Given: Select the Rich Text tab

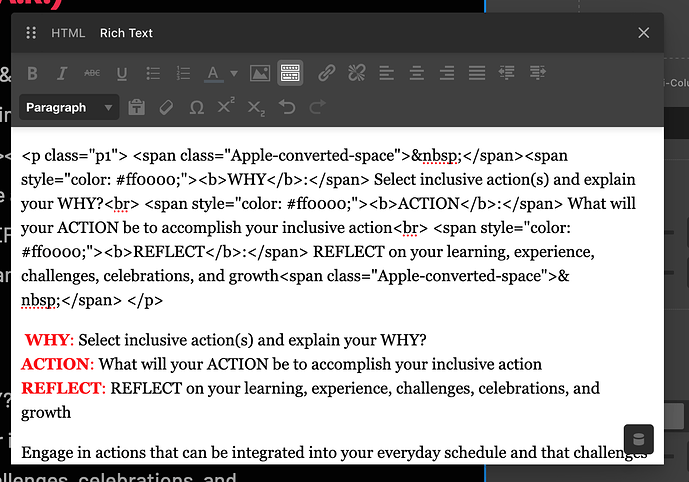Looking at the screenshot, I should pyautogui.click(x=126, y=33).
